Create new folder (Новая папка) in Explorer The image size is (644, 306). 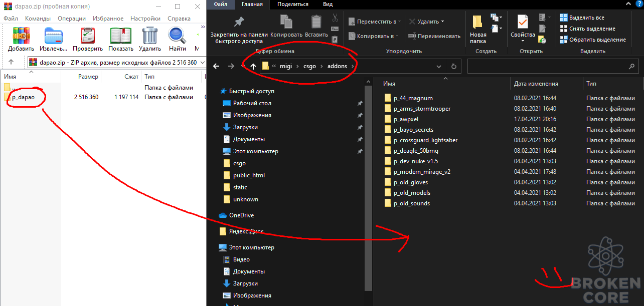tap(478, 30)
